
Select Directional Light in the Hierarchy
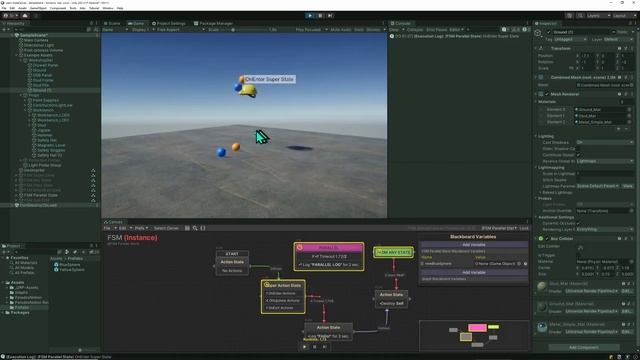point(39,45)
